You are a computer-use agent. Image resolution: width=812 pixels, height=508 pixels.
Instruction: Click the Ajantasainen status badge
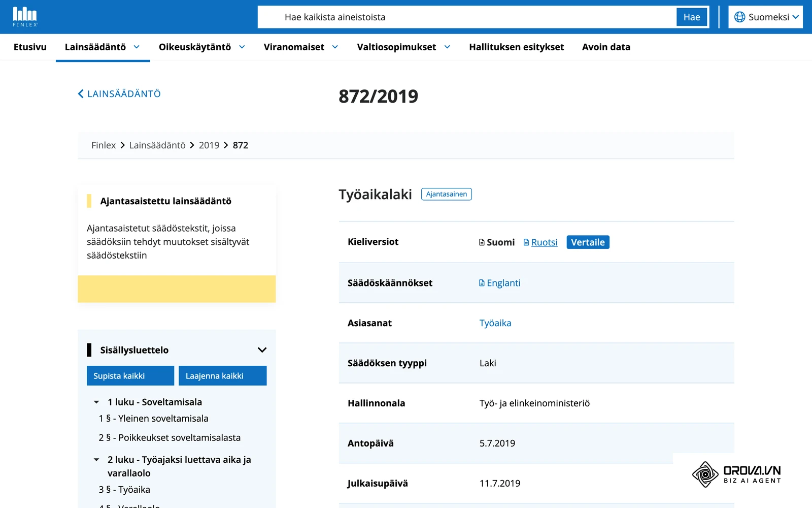447,194
